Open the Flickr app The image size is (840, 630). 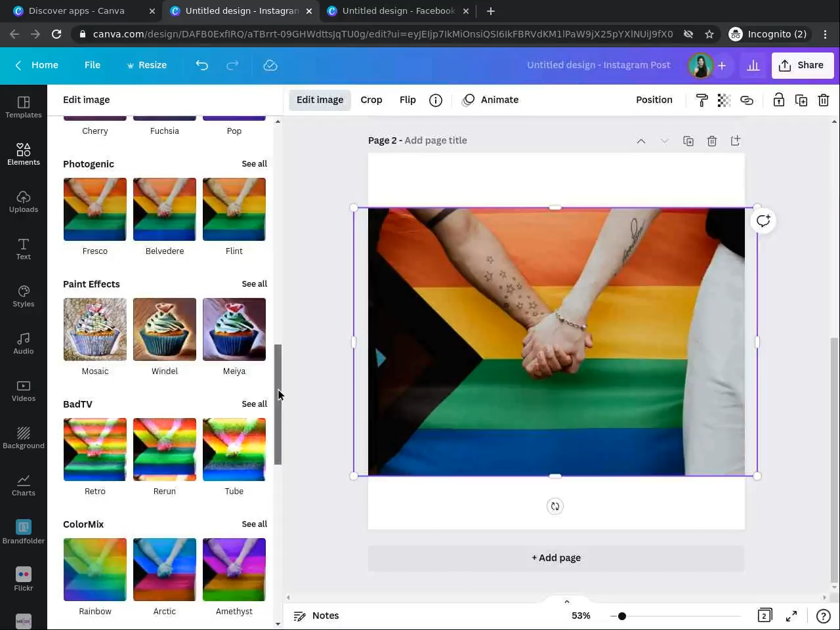click(x=24, y=579)
